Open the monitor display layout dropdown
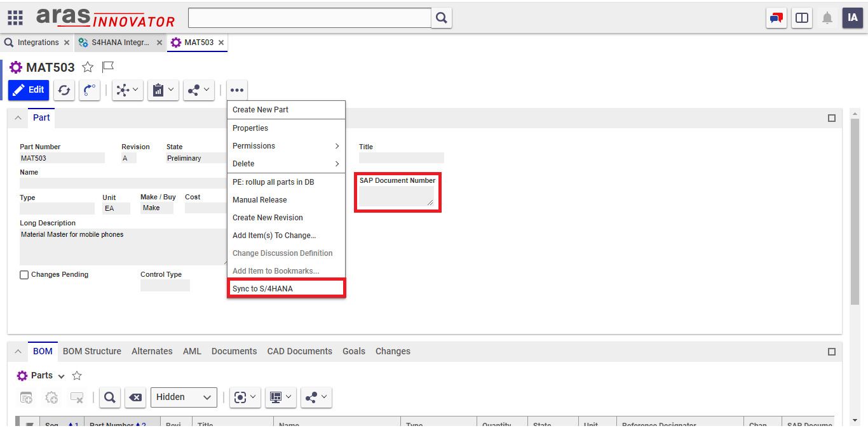The width and height of the screenshot is (868, 433). 280,397
